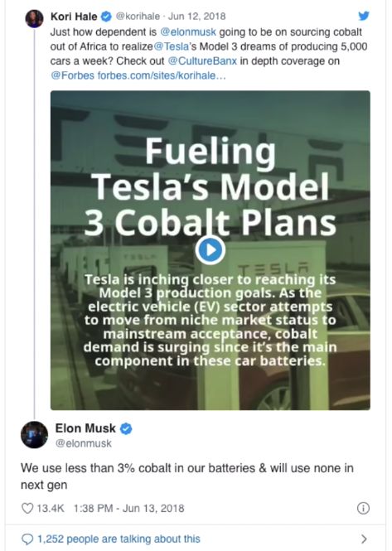The width and height of the screenshot is (392, 551).
Task: Open Elon Musk's profile avatar
Action: tap(34, 435)
